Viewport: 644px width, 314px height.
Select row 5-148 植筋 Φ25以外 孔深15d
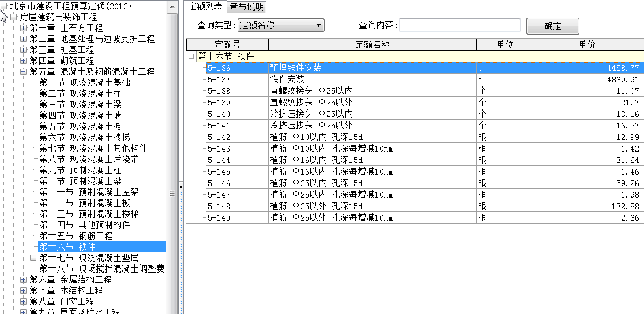[x=423, y=206]
